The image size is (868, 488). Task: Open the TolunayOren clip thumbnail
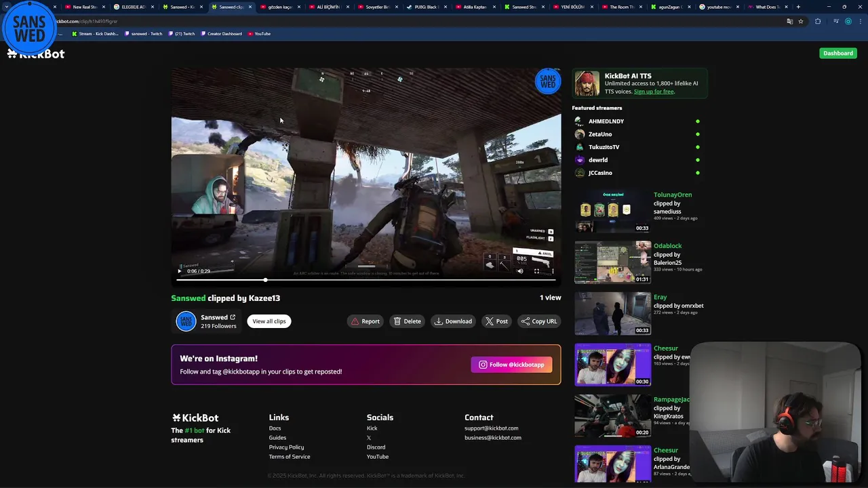tap(613, 211)
